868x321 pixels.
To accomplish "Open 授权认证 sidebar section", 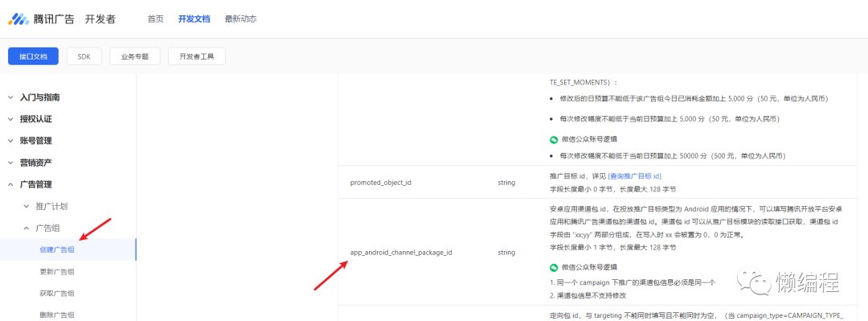I will pos(36,119).
